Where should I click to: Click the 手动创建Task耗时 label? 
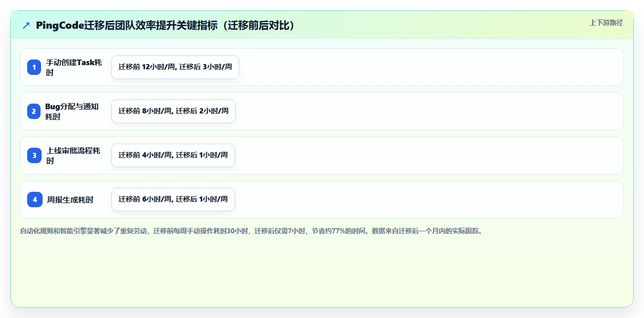pyautogui.click(x=74, y=67)
